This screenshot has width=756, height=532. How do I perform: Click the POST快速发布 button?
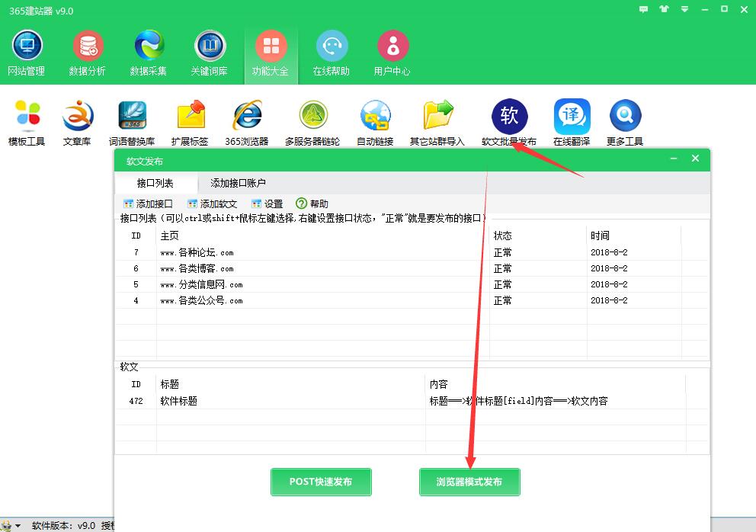tap(321, 482)
